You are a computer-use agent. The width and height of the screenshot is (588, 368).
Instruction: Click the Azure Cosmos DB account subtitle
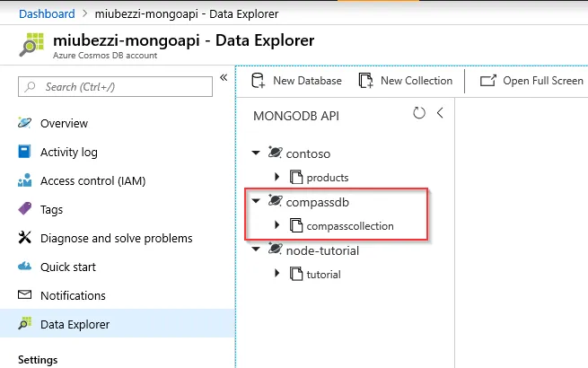(105, 56)
